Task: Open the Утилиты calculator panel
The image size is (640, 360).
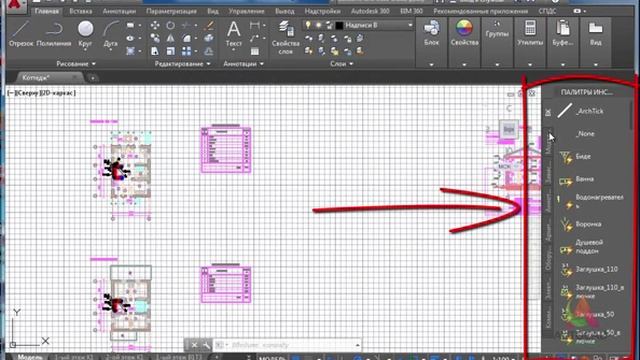Action: 530,33
